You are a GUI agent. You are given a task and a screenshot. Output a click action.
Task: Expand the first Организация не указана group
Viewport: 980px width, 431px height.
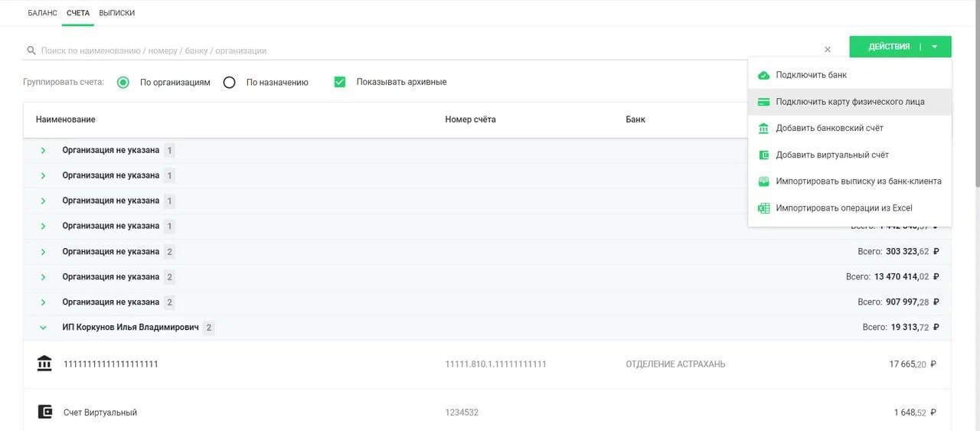coord(43,151)
